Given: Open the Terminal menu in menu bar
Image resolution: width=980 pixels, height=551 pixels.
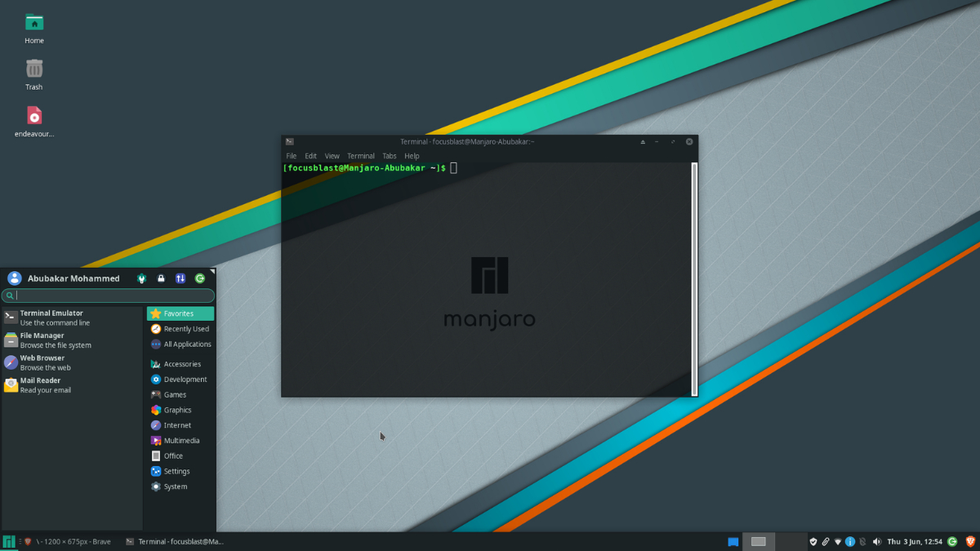Looking at the screenshot, I should tap(361, 156).
